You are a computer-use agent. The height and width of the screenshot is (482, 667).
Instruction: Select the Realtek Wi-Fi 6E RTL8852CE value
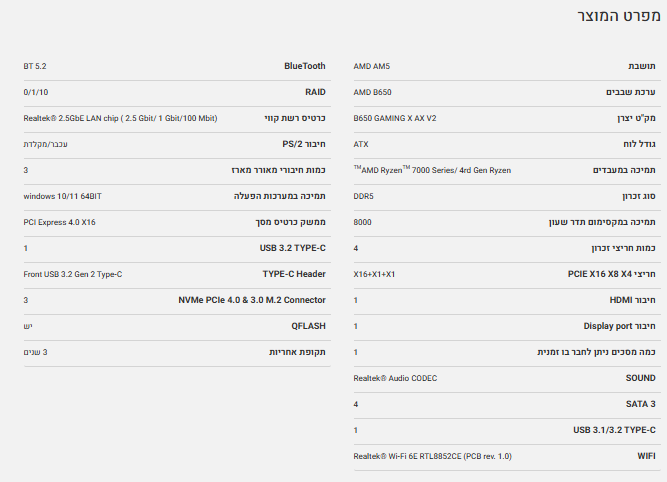(x=432, y=456)
